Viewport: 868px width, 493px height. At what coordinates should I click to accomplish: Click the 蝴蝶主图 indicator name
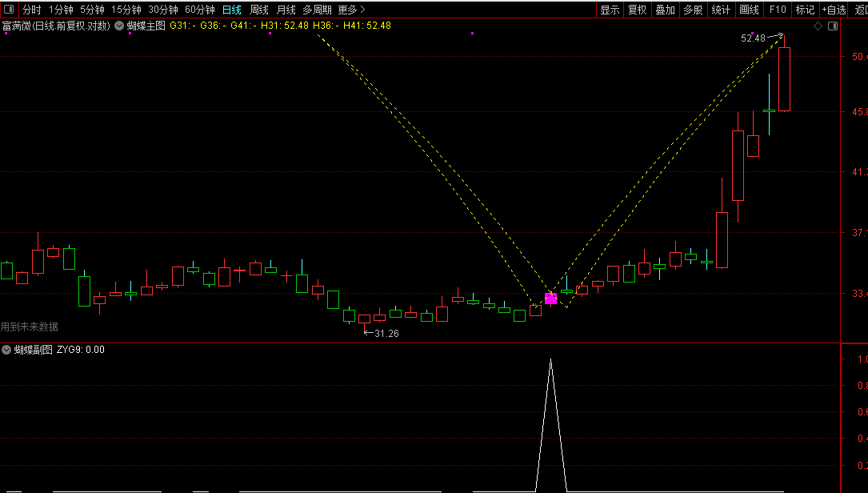click(x=146, y=26)
